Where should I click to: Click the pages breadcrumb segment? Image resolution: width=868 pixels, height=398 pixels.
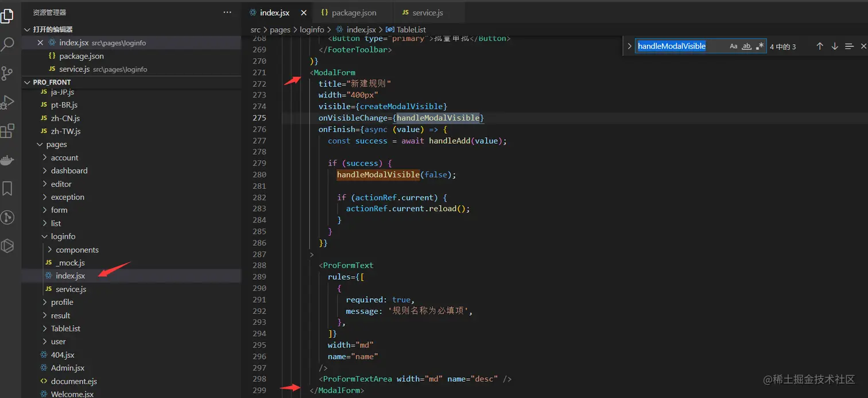pos(280,30)
